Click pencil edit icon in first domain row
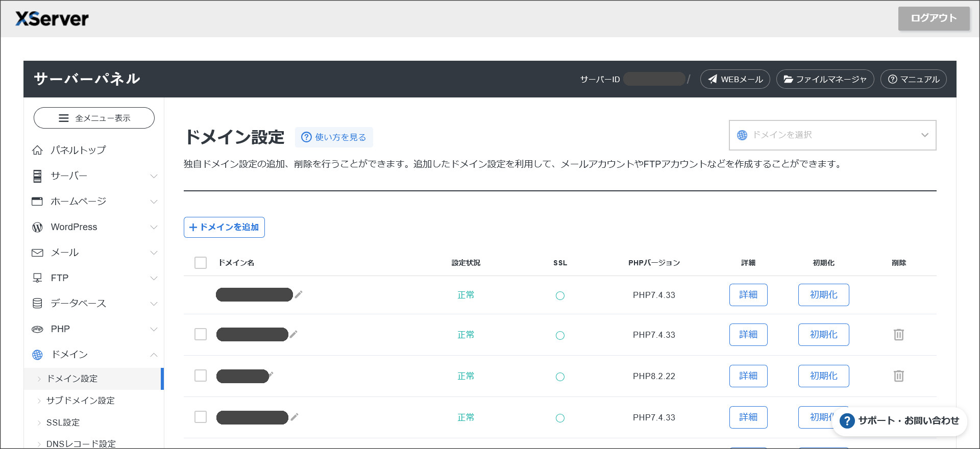Screen dimensions: 980x449 pyautogui.click(x=299, y=294)
